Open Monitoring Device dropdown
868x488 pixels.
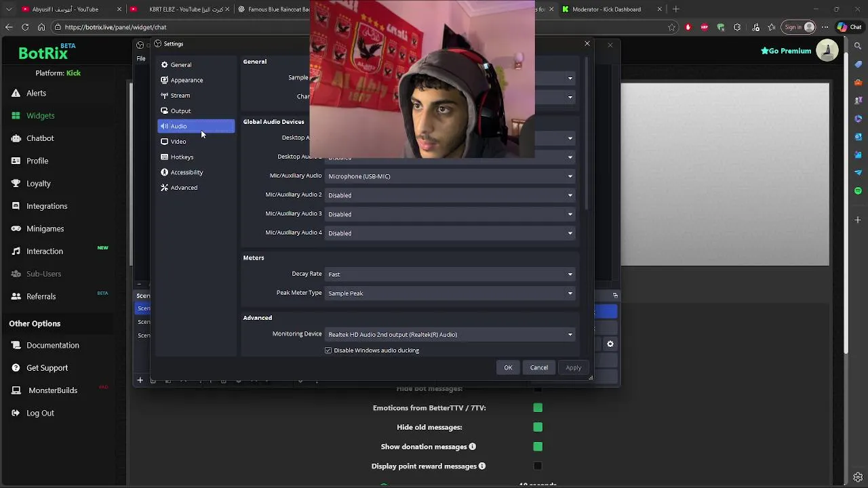tap(450, 335)
